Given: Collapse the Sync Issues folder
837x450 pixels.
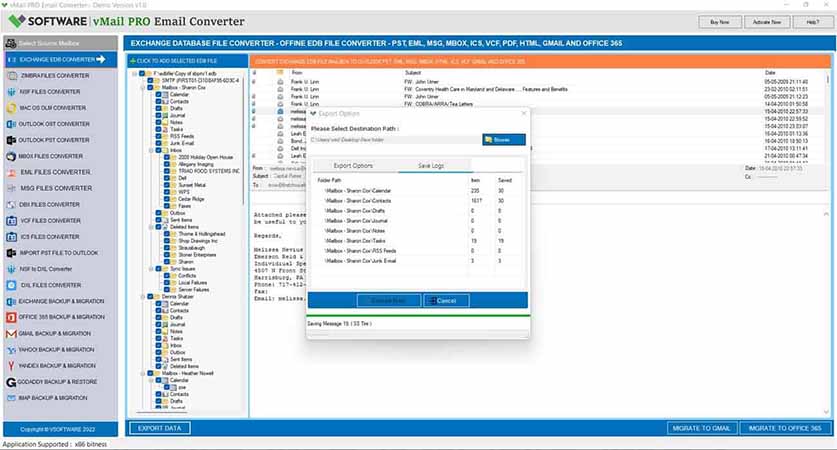Looking at the screenshot, I should coord(151,269).
